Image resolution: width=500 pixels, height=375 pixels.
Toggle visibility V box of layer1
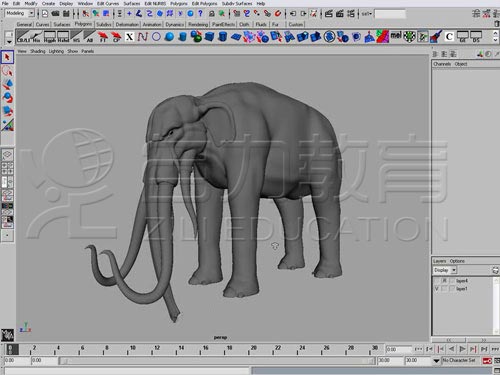(436, 289)
